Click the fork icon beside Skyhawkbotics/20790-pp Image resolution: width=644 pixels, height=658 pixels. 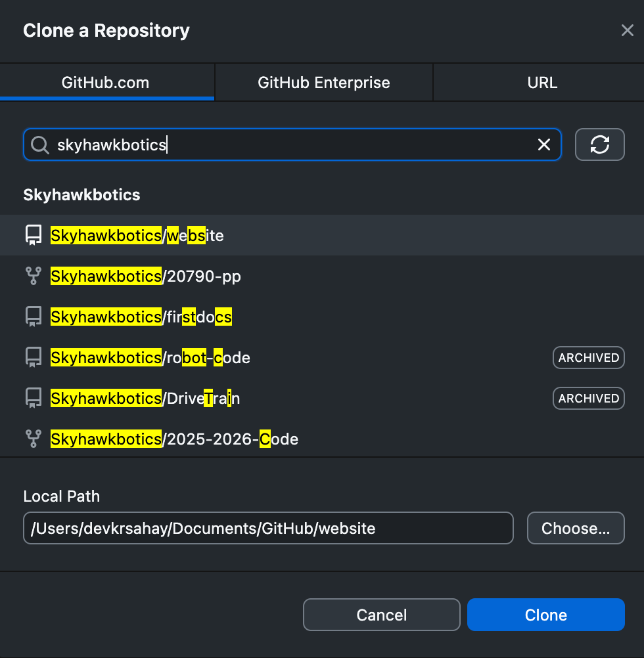pos(33,276)
